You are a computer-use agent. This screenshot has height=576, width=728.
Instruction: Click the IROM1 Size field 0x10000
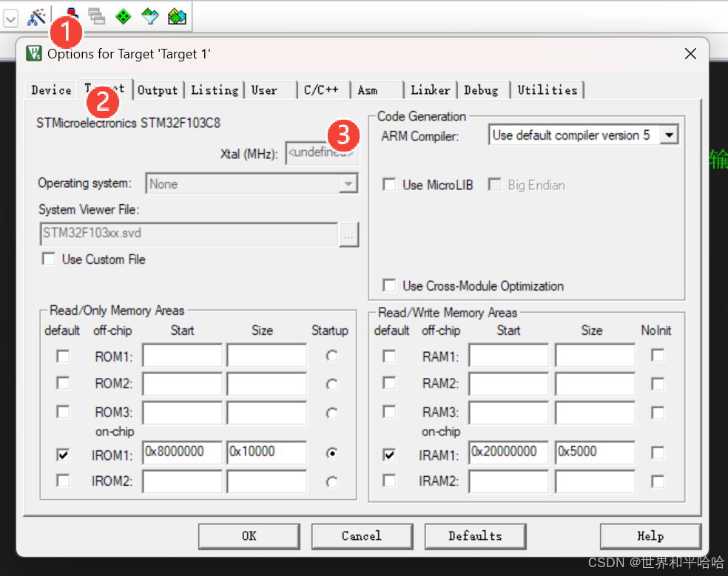point(267,452)
